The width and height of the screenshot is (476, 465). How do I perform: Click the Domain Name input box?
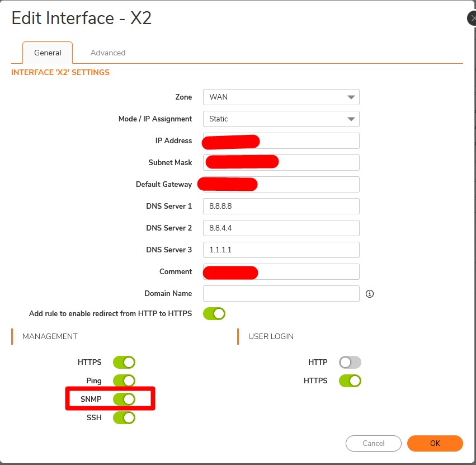click(281, 293)
